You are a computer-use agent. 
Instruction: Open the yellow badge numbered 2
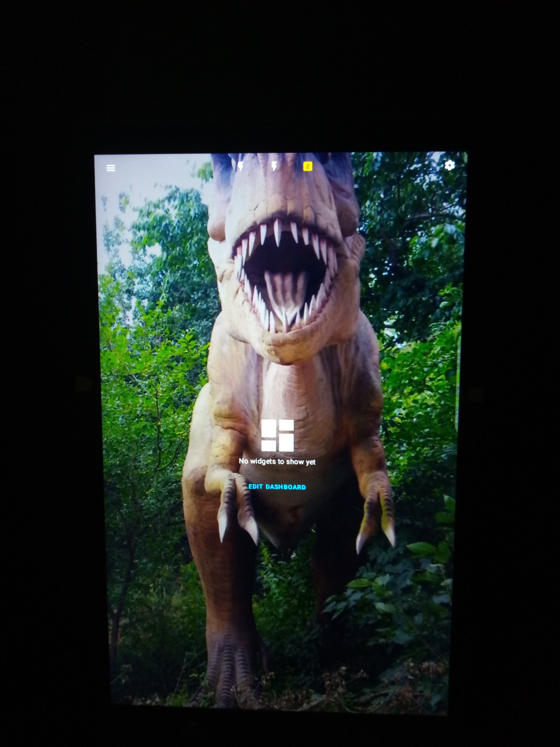(308, 166)
